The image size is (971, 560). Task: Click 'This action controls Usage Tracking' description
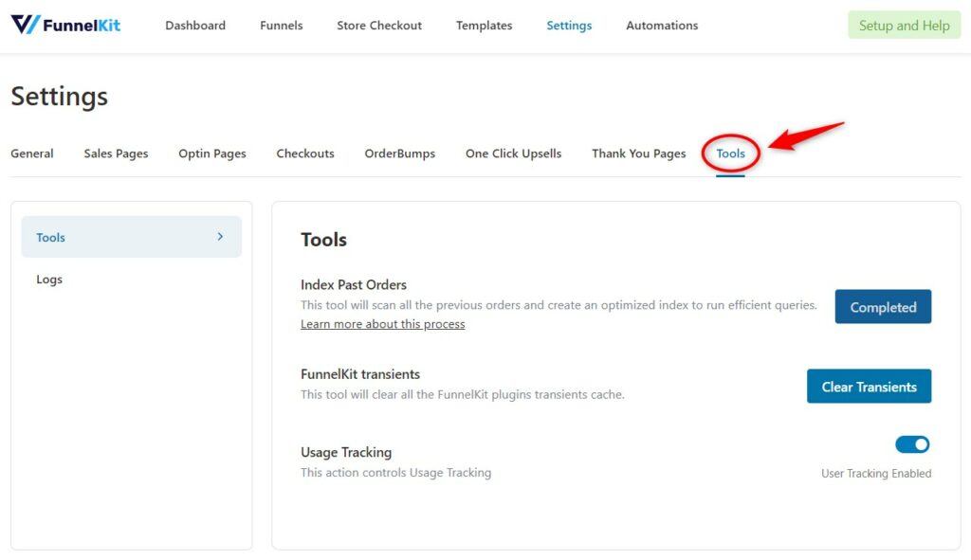[x=396, y=472]
